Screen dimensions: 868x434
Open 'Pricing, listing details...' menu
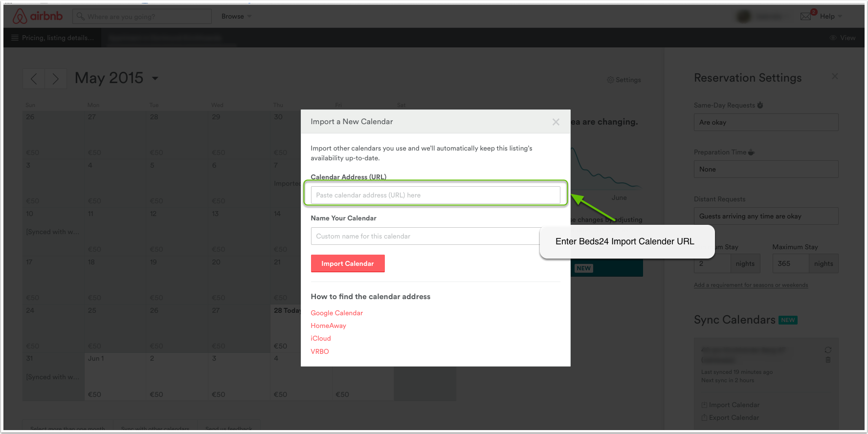(52, 38)
